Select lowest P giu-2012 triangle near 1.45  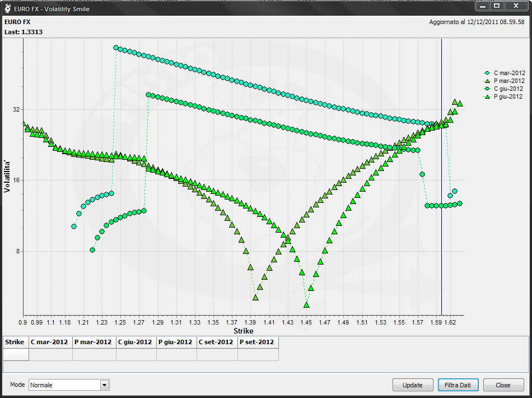pos(307,305)
